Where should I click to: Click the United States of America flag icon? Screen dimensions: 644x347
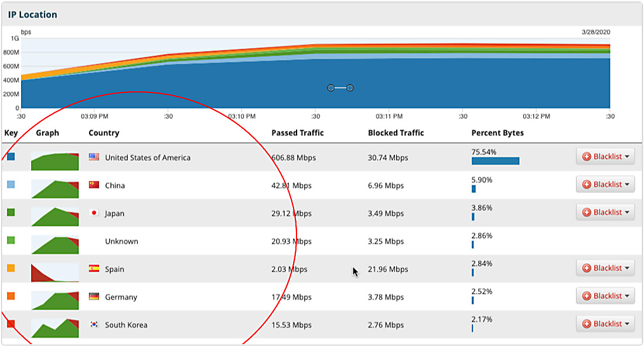coord(94,157)
